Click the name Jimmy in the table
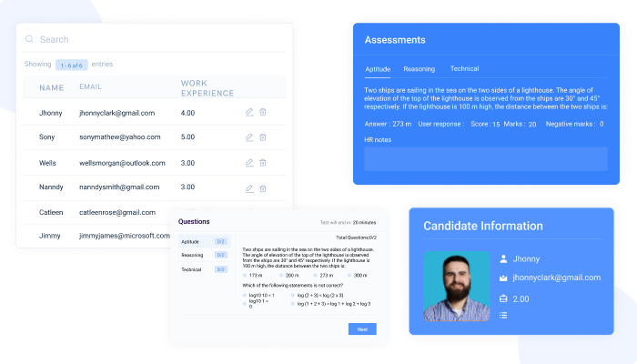This screenshot has width=637, height=364. [x=49, y=236]
